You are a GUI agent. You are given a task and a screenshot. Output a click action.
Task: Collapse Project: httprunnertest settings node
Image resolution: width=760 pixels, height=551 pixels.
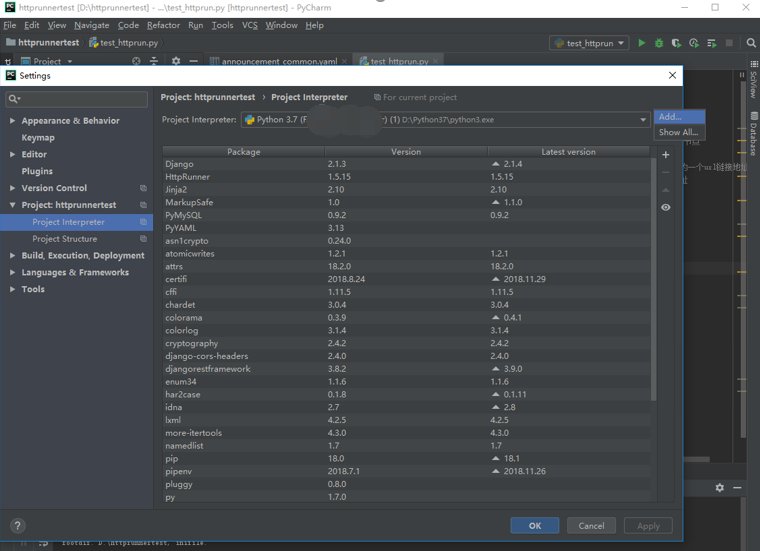(x=13, y=205)
